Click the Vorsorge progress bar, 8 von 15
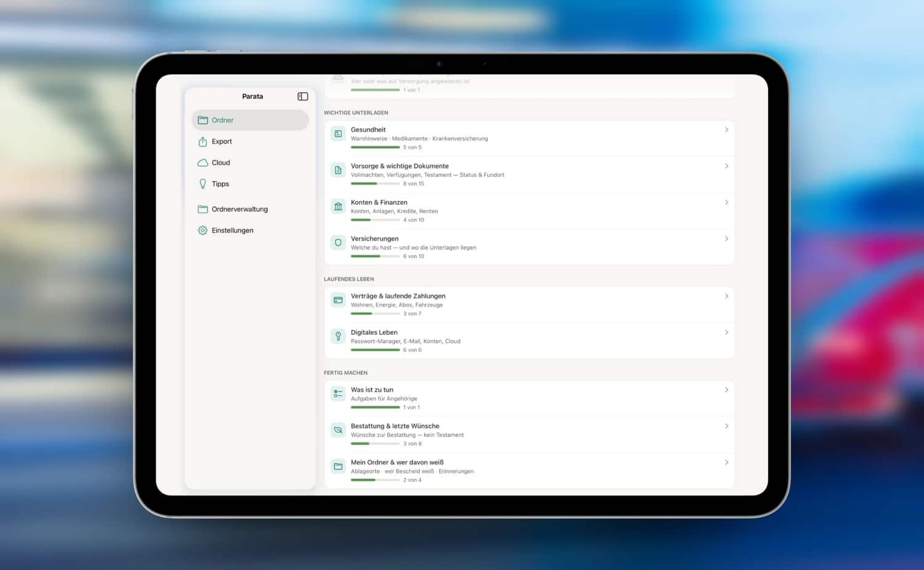This screenshot has width=924, height=570. (x=375, y=184)
